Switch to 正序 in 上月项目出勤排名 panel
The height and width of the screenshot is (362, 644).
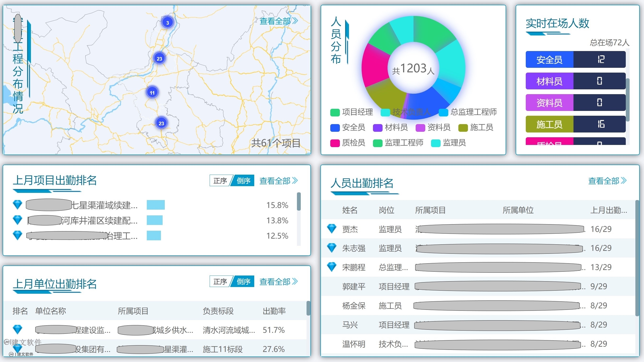(220, 180)
